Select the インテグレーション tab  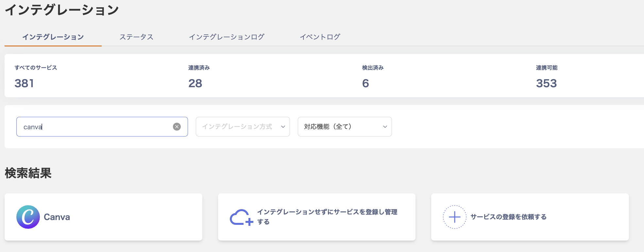(53, 37)
